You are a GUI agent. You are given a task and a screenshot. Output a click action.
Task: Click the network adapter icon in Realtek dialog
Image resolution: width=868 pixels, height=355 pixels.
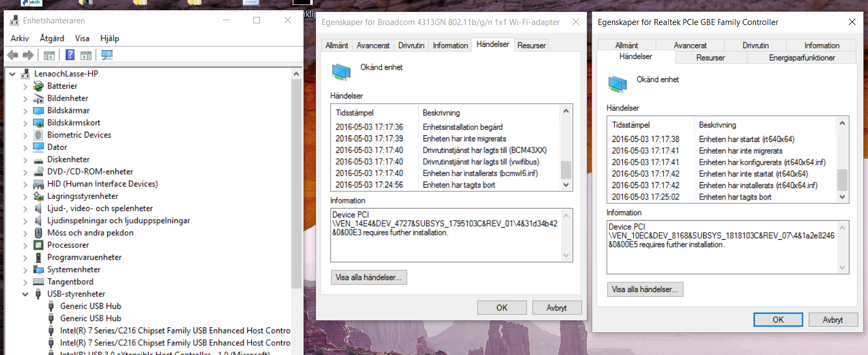coord(618,84)
